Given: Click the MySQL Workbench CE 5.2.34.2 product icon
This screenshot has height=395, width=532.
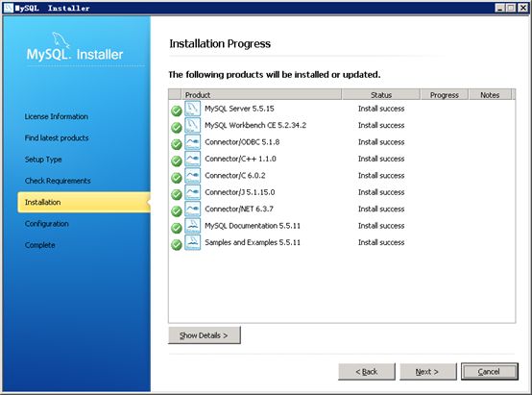Looking at the screenshot, I should [x=192, y=125].
